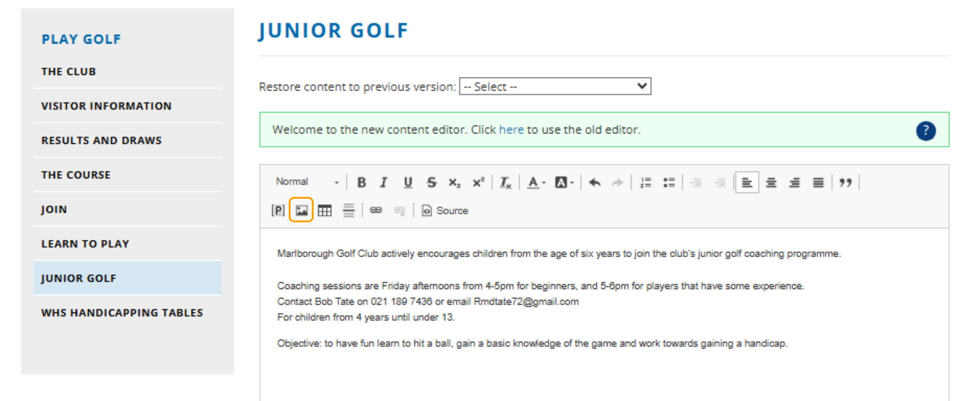Go to Visitor Information page
Image resolution: width=980 pixels, height=401 pixels.
(106, 106)
